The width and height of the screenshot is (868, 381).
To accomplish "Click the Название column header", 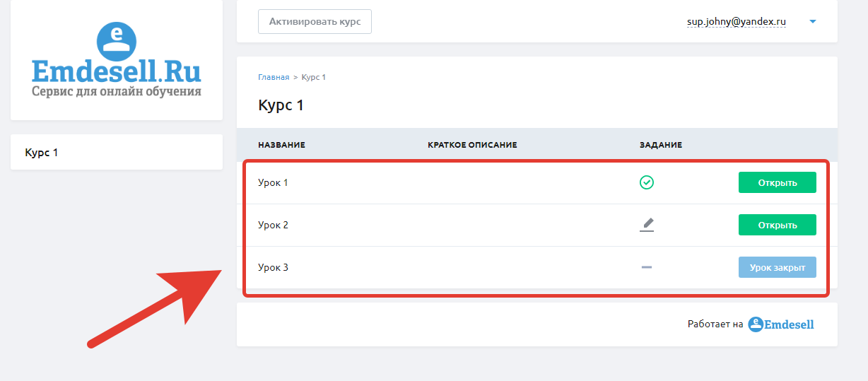I will [281, 145].
